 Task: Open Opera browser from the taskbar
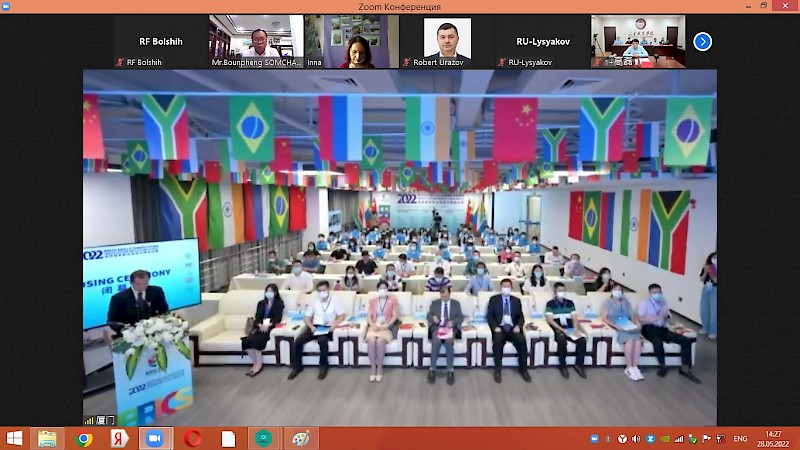coord(193,439)
